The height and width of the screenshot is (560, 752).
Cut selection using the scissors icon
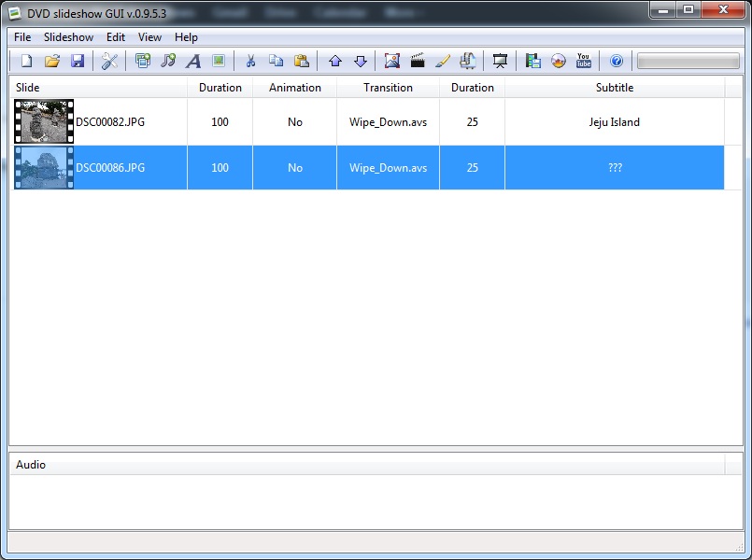(250, 61)
